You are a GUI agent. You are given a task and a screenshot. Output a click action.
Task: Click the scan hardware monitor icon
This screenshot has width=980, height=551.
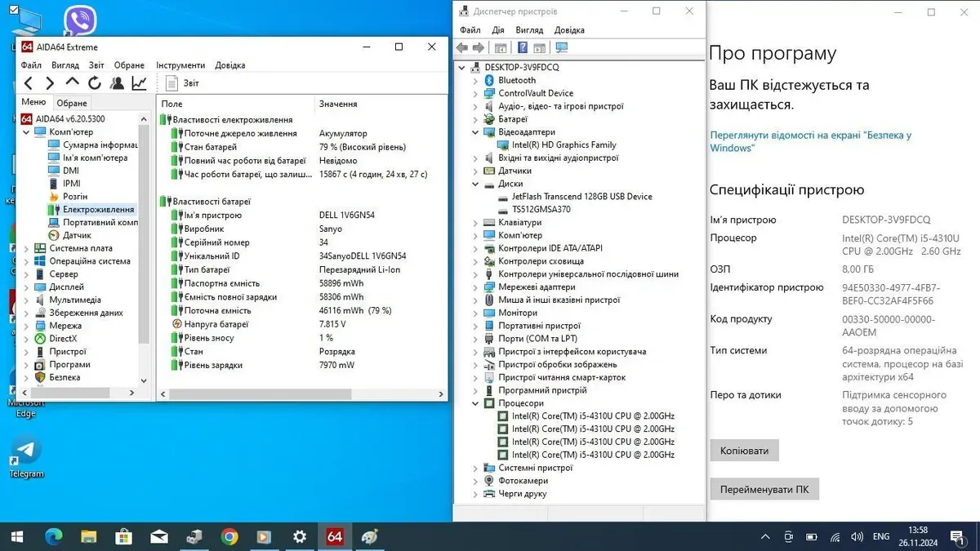561,47
